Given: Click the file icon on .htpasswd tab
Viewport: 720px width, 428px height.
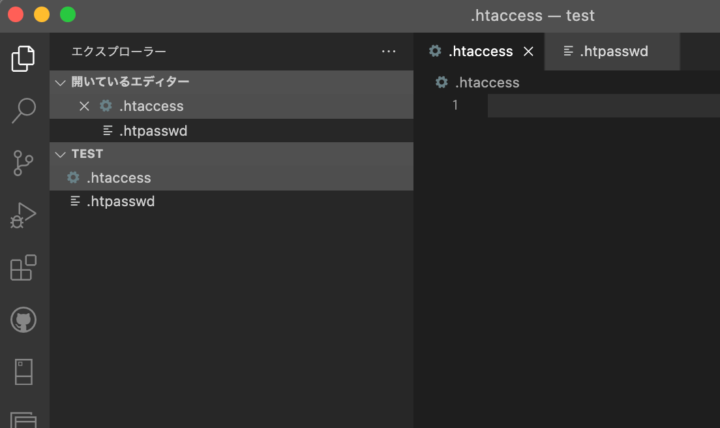Looking at the screenshot, I should (568, 51).
